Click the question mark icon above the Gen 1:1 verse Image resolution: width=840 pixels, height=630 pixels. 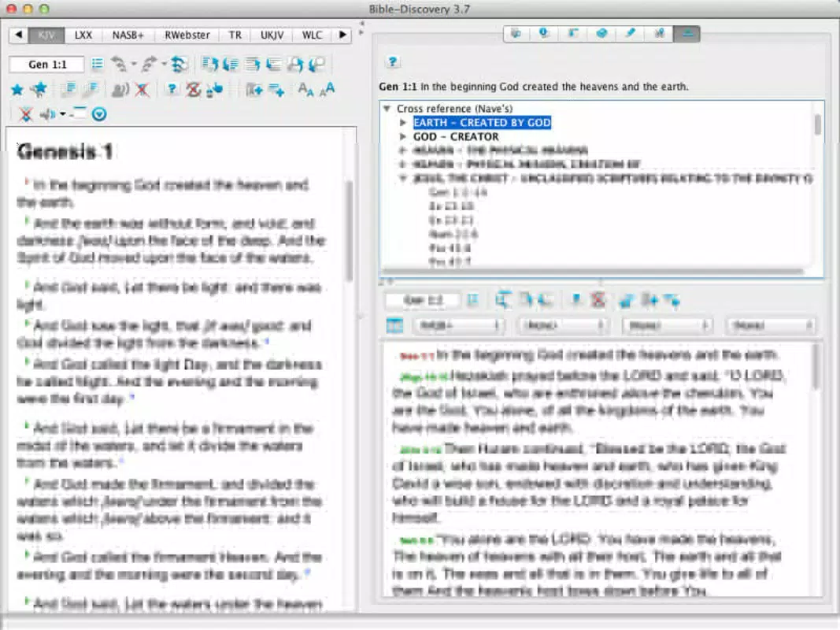392,61
